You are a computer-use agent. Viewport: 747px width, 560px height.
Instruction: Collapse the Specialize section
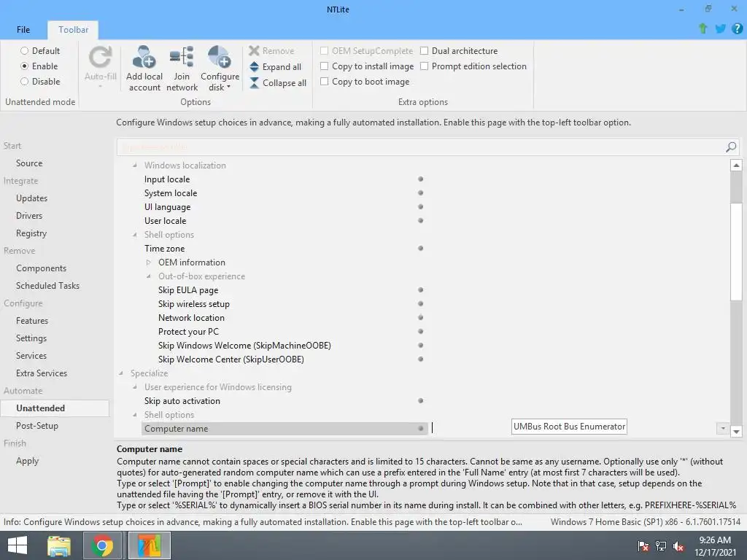(x=121, y=373)
